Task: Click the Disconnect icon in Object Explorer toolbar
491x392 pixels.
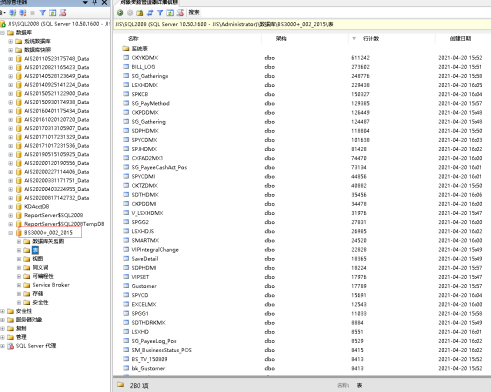Action: point(23,13)
